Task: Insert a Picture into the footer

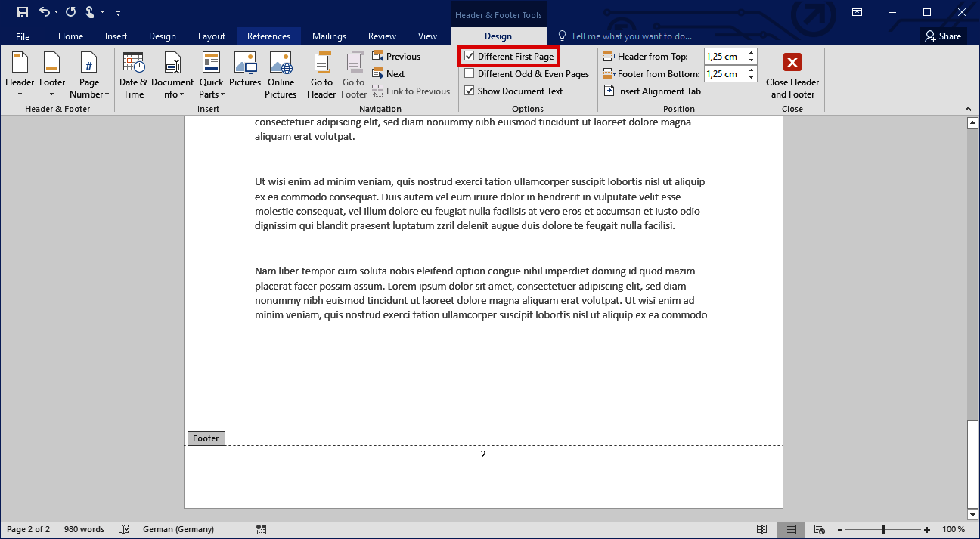Action: pyautogui.click(x=245, y=74)
